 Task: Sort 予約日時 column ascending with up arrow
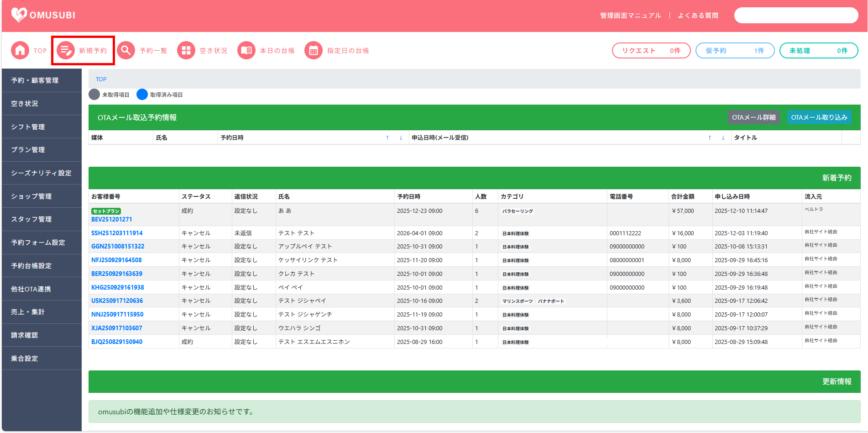(x=387, y=137)
